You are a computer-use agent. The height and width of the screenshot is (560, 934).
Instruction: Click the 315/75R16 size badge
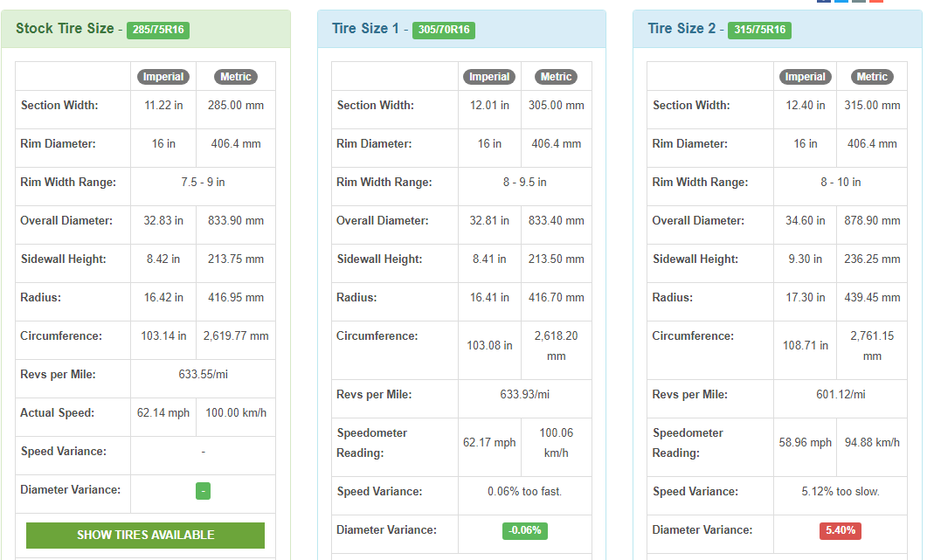tap(760, 30)
